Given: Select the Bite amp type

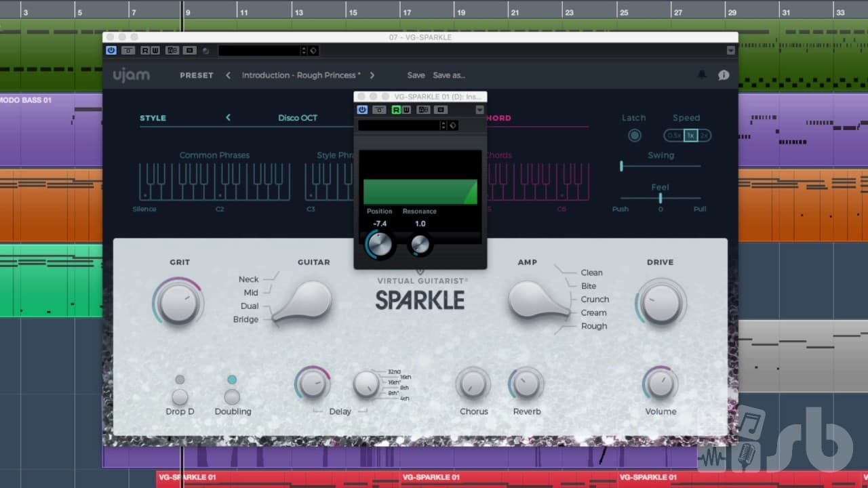Looking at the screenshot, I should click(x=589, y=286).
